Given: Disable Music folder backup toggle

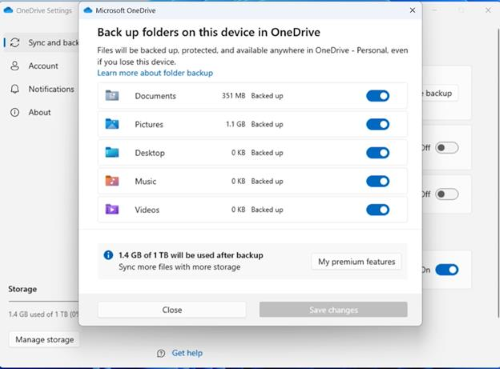Looking at the screenshot, I should click(378, 181).
